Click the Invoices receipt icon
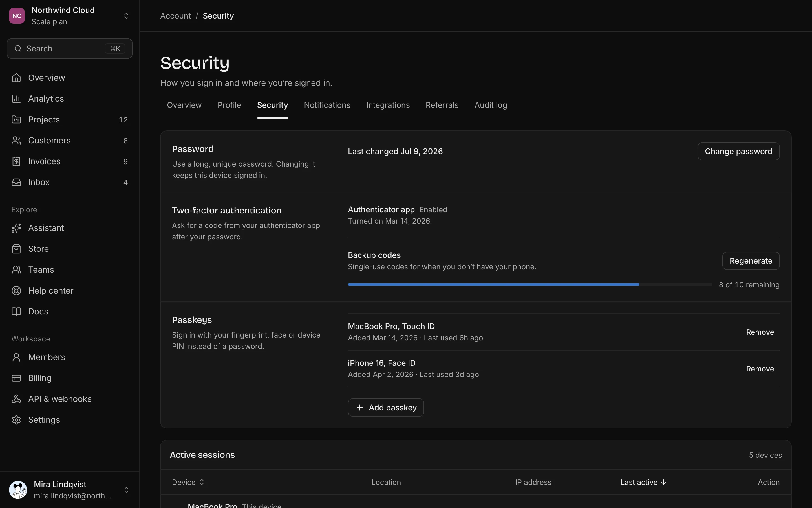This screenshot has width=812, height=508. (16, 161)
